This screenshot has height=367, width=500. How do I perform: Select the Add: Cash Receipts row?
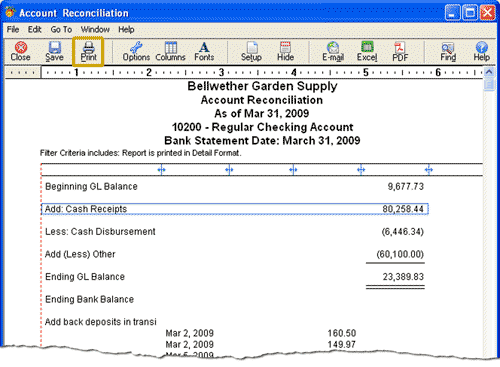pos(235,209)
